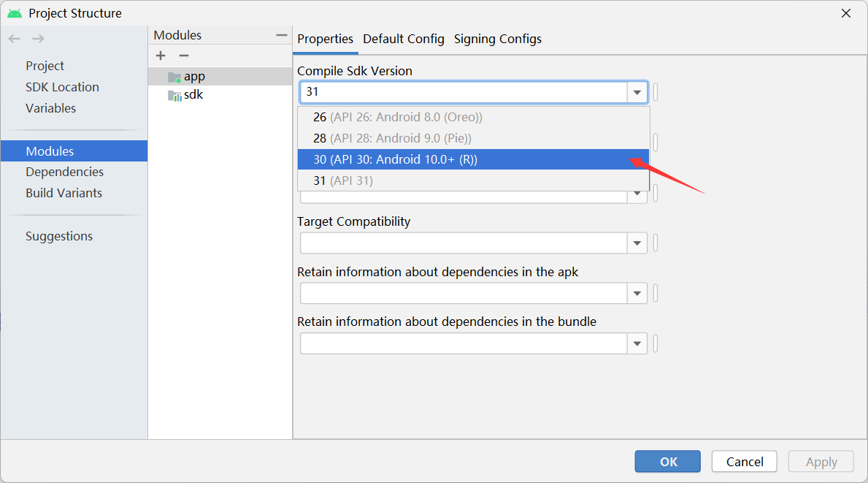
Task: Open the Dependencies section
Action: click(x=64, y=172)
